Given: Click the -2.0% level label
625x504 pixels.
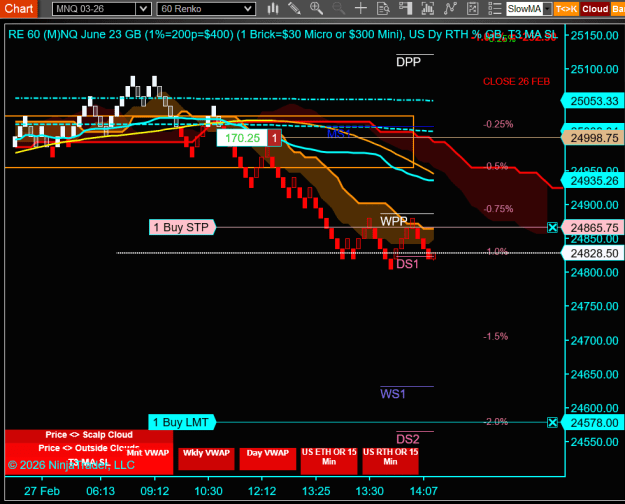Looking at the screenshot, I should [495, 421].
